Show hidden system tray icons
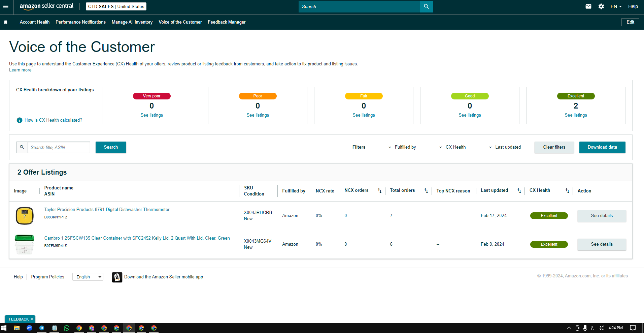This screenshot has height=333, width=644. (569, 328)
